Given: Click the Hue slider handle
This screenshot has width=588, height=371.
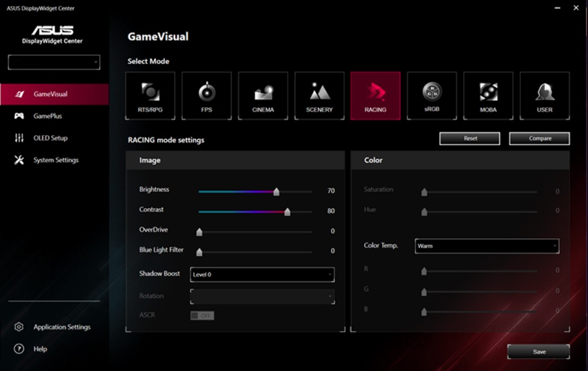Looking at the screenshot, I should [424, 212].
